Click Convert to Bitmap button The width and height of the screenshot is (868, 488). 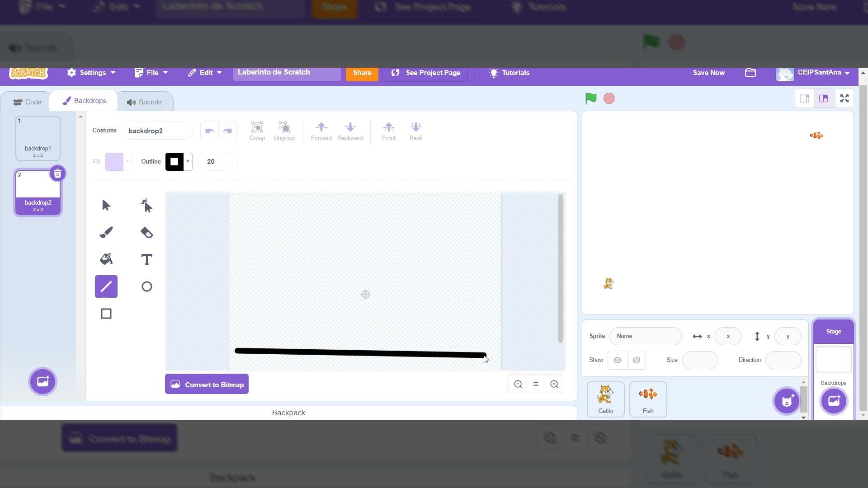tap(207, 385)
